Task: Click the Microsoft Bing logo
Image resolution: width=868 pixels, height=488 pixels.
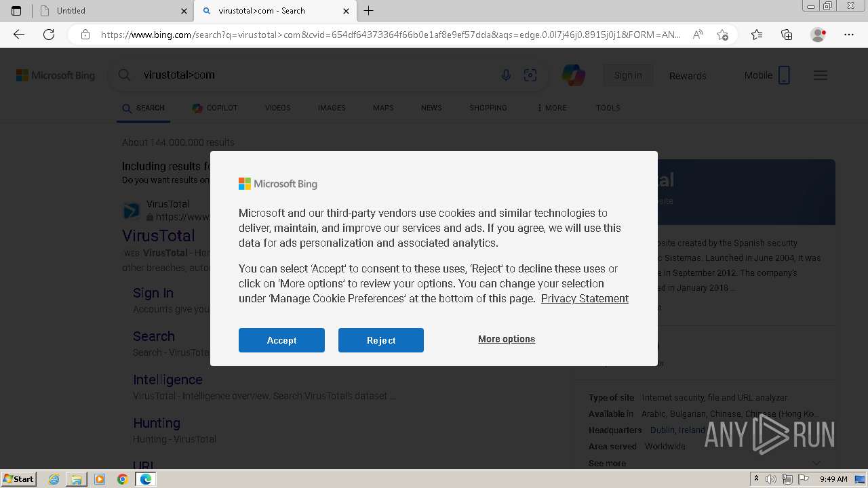Action: [56, 75]
